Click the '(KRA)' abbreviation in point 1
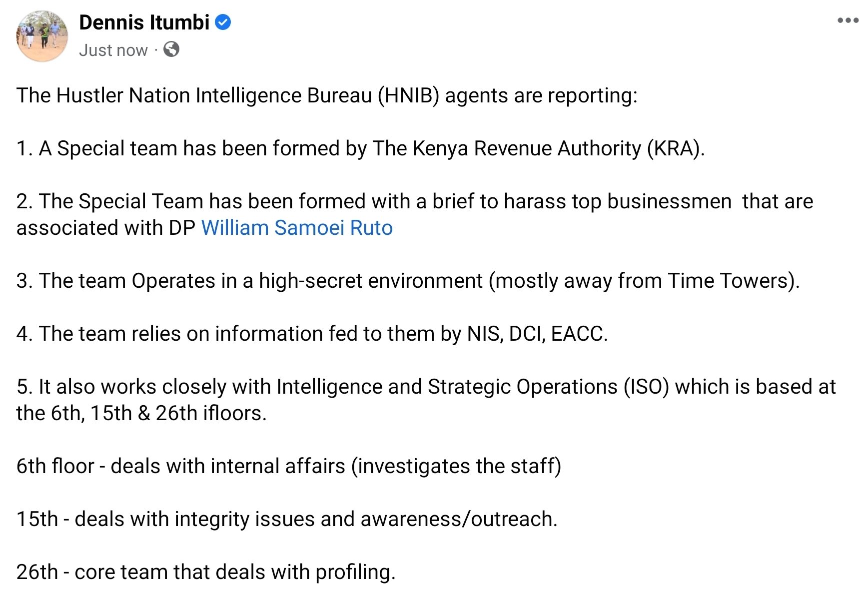 click(676, 148)
